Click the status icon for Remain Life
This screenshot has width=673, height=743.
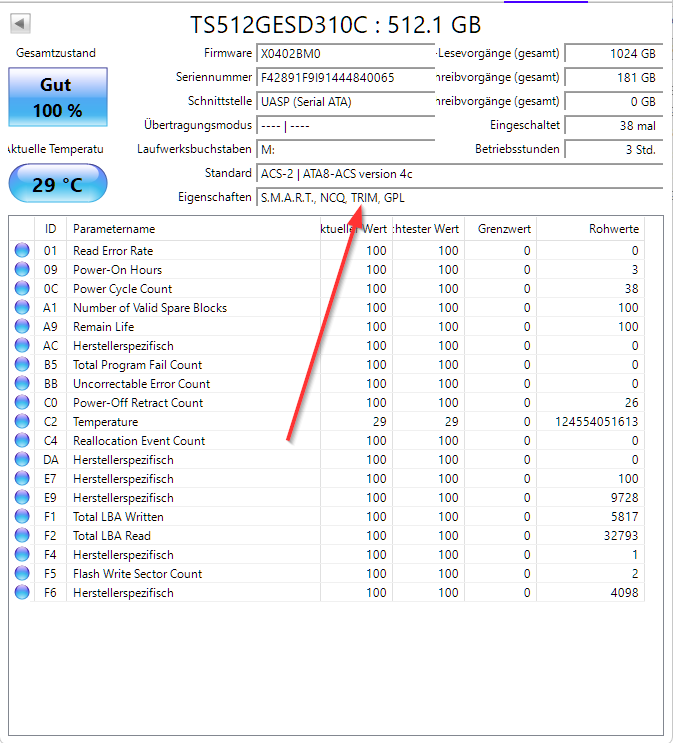click(x=22, y=326)
